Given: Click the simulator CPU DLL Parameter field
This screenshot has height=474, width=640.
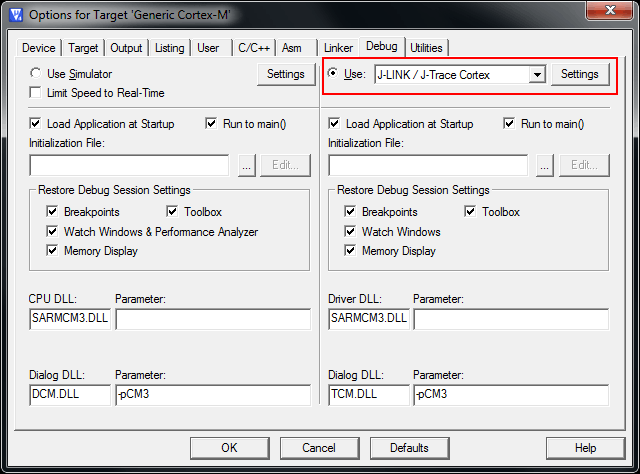Looking at the screenshot, I should click(213, 319).
